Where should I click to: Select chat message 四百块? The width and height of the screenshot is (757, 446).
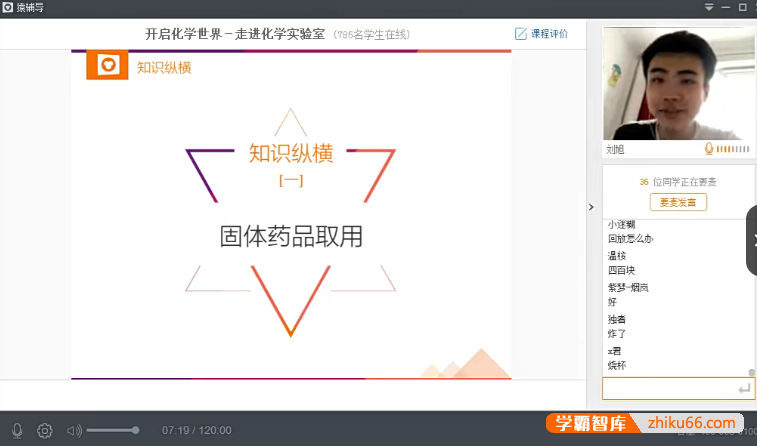(x=621, y=270)
